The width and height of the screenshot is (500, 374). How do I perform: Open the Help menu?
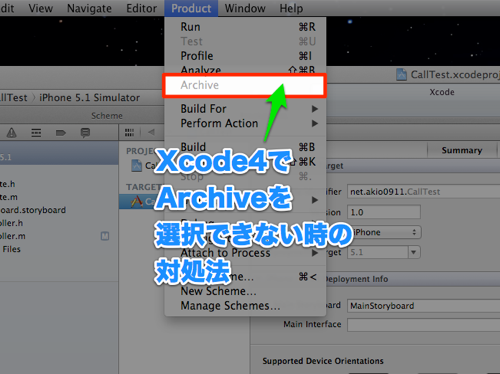[x=291, y=8]
